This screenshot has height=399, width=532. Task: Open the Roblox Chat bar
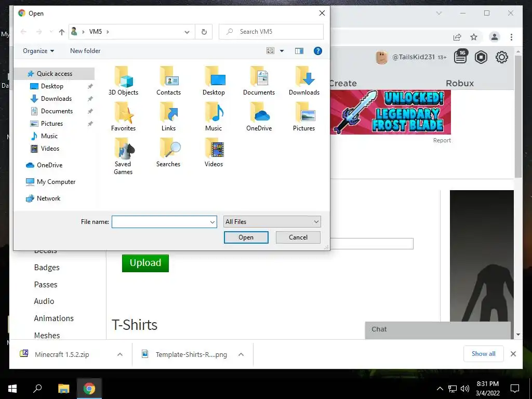point(437,330)
